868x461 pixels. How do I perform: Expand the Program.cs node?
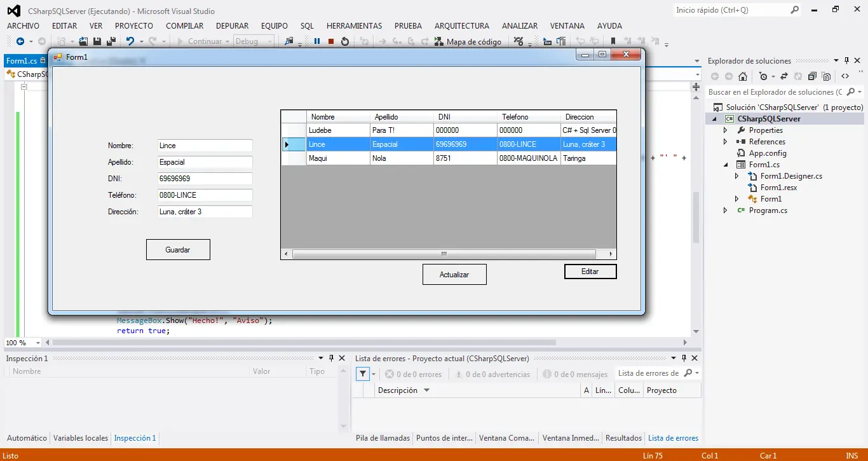tap(725, 210)
